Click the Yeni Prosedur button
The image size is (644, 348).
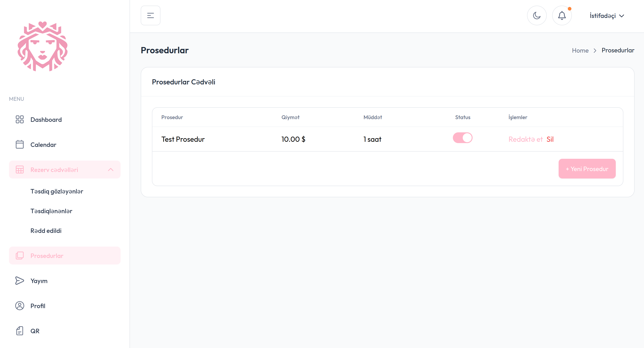[587, 169]
